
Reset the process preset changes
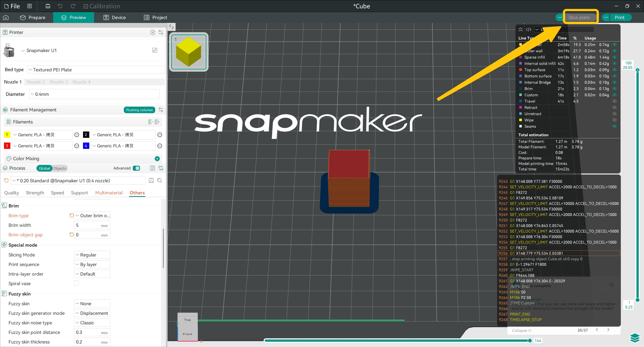pos(6,181)
